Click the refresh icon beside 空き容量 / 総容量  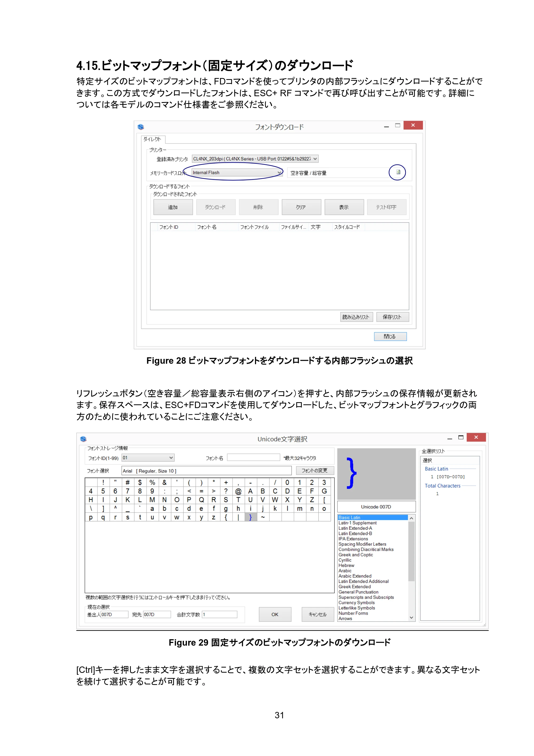[x=398, y=172]
